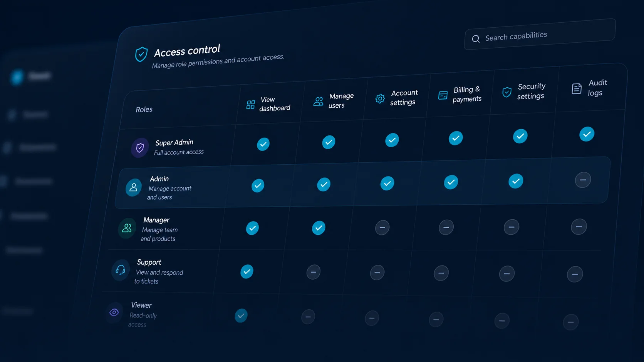The width and height of the screenshot is (644, 362).
Task: Click the Super Admin shield avatar icon
Action: pyautogui.click(x=140, y=148)
